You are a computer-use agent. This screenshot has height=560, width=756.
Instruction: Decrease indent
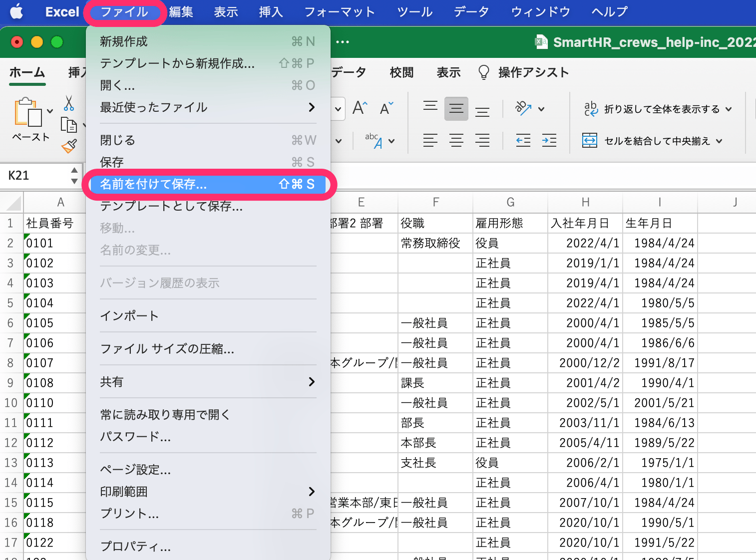pyautogui.click(x=523, y=141)
